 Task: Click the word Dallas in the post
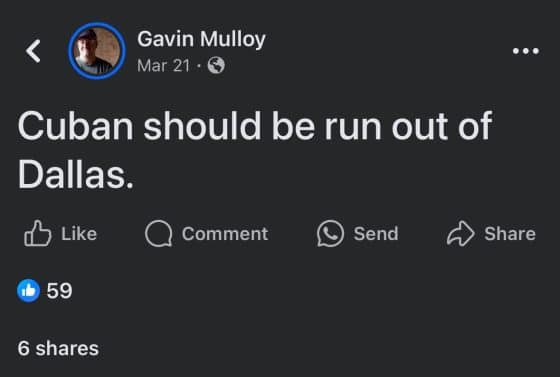[x=76, y=174]
